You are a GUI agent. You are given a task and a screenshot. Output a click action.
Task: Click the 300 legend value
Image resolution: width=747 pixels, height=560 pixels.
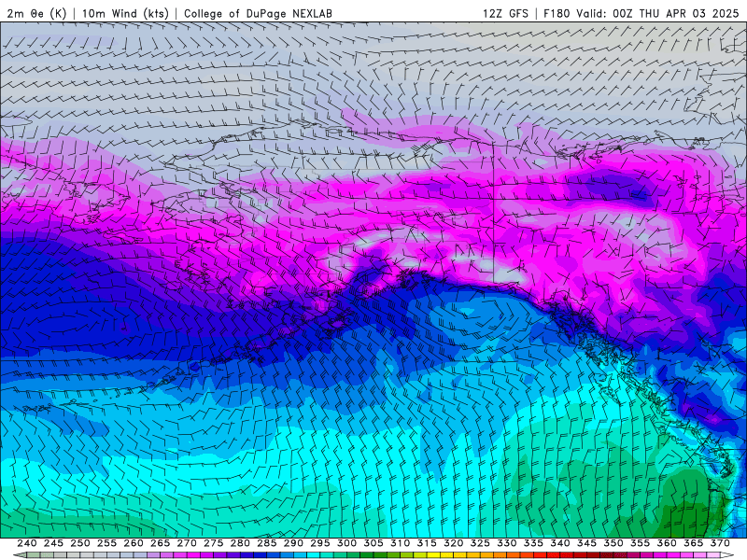pyautogui.click(x=346, y=543)
